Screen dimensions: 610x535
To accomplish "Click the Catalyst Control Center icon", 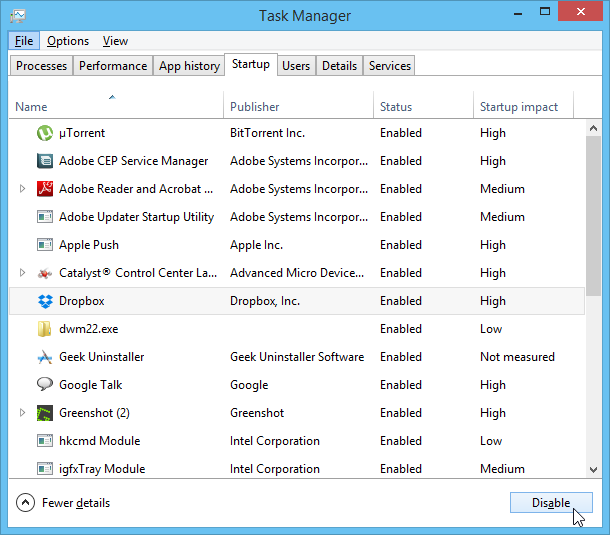I will [x=44, y=273].
